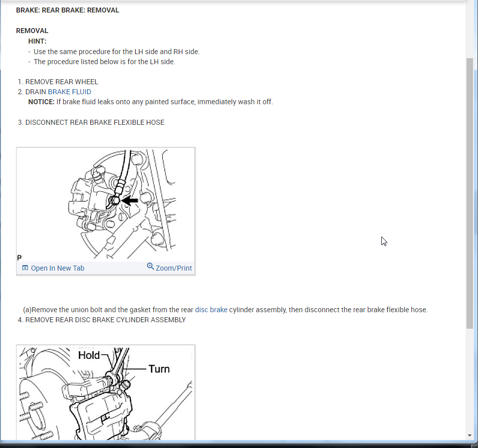
Task: Click hint about LH side and RH side
Action: pyautogui.click(x=116, y=52)
